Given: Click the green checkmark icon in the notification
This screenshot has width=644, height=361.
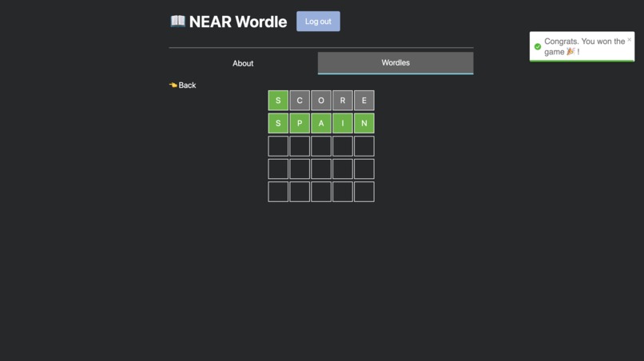Looking at the screenshot, I should click(538, 47).
